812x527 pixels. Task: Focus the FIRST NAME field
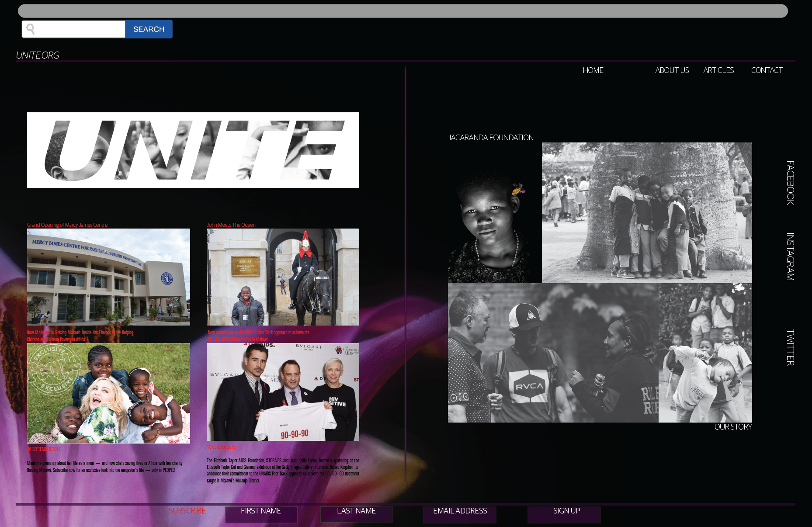261,514
